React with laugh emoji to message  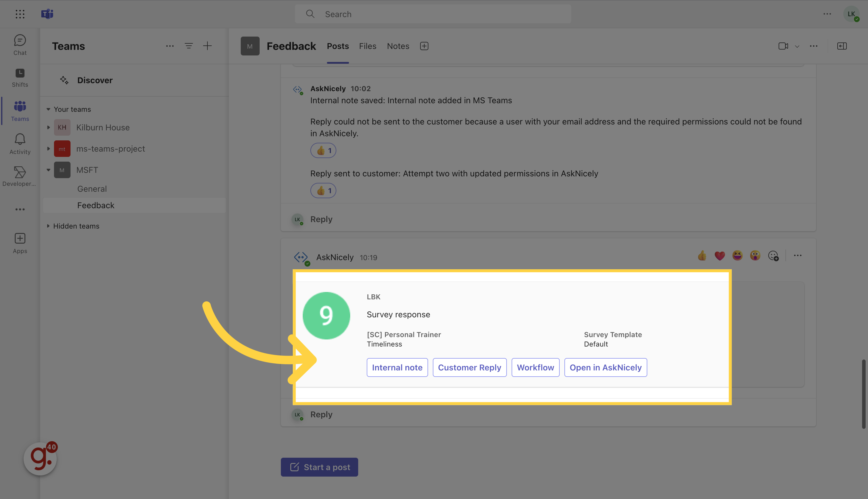[737, 256]
